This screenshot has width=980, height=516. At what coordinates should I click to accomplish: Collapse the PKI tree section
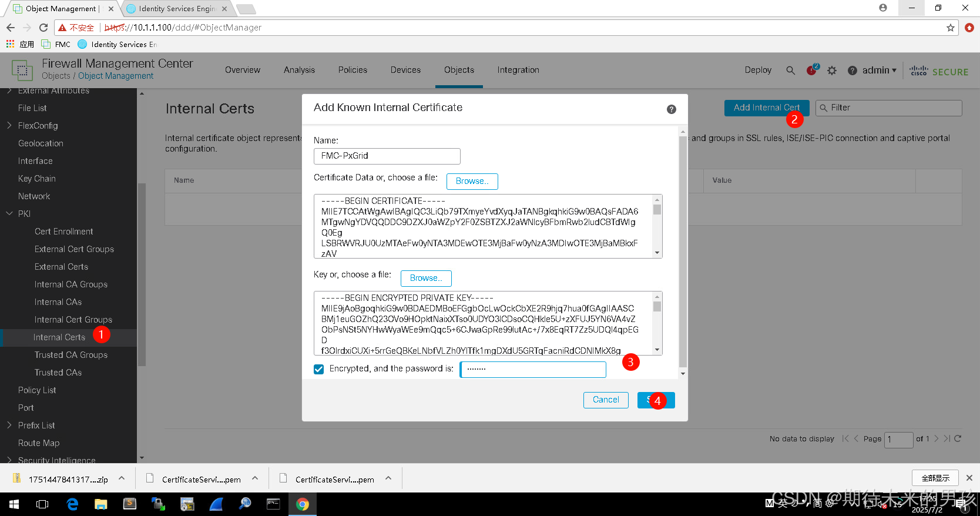coord(9,213)
